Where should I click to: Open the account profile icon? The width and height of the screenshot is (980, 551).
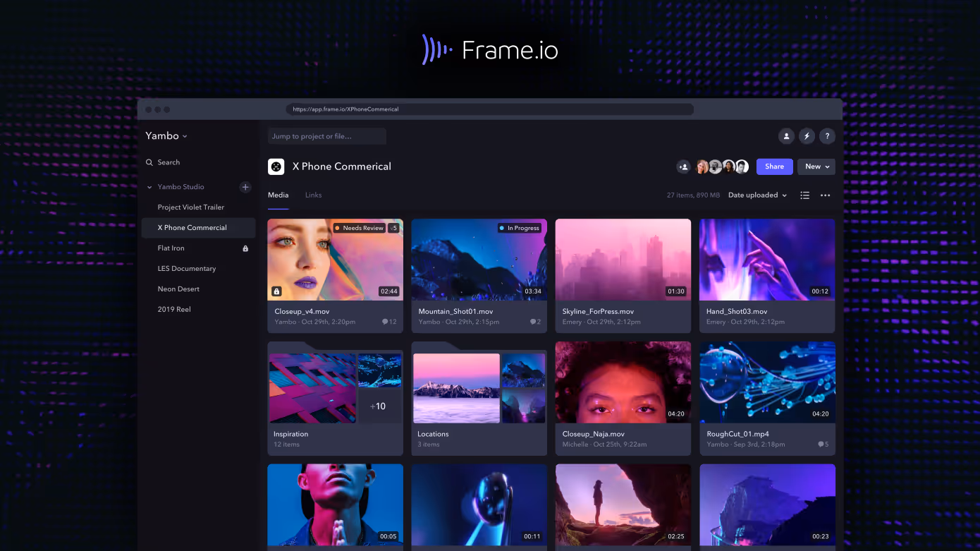coord(786,135)
